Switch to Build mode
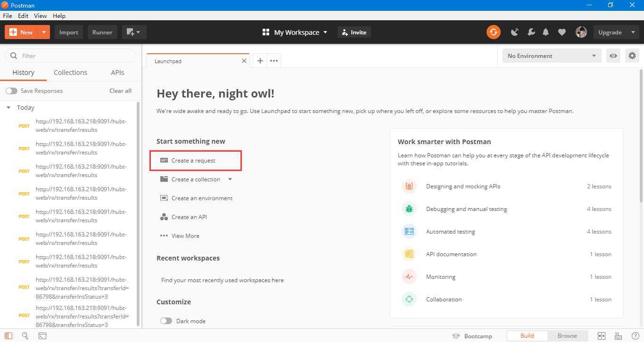Screen dimensions: 644x342 click(x=527, y=336)
